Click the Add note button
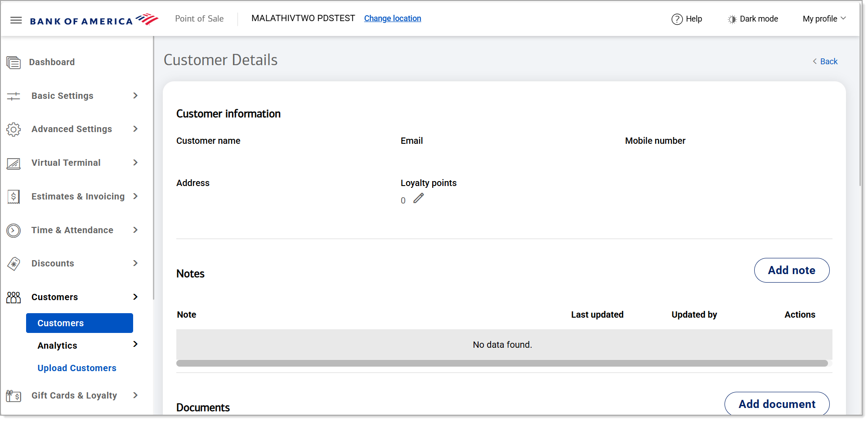 pyautogui.click(x=792, y=270)
